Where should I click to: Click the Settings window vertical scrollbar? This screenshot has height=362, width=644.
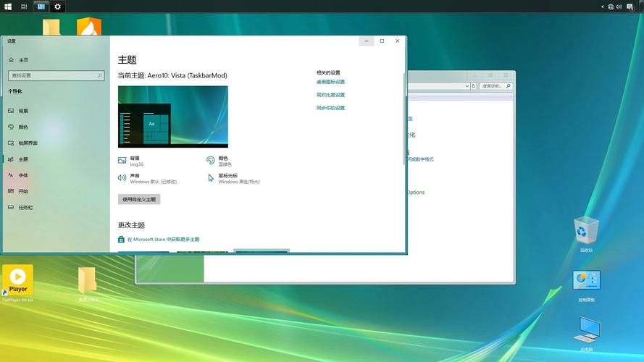pos(405,119)
